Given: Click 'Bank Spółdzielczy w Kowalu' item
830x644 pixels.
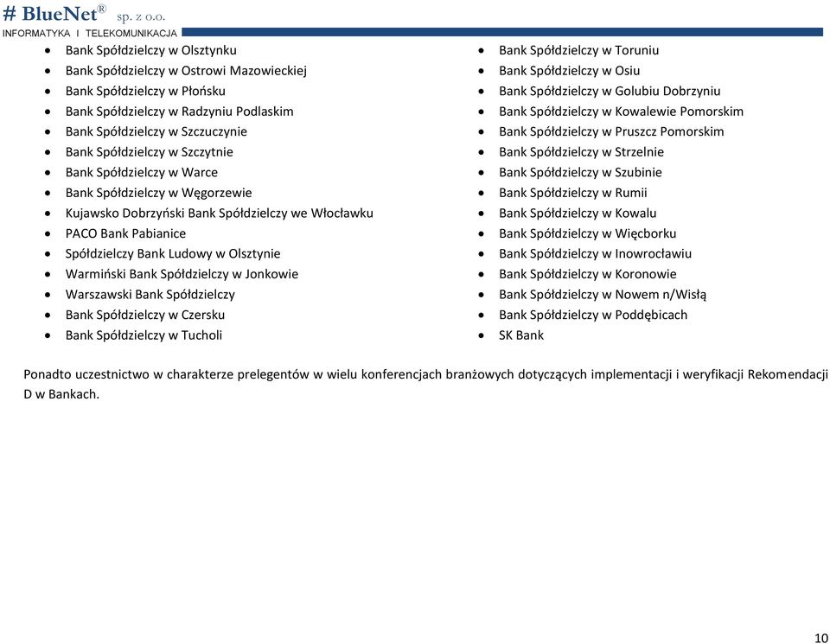Looking at the screenshot, I should tap(577, 213).
